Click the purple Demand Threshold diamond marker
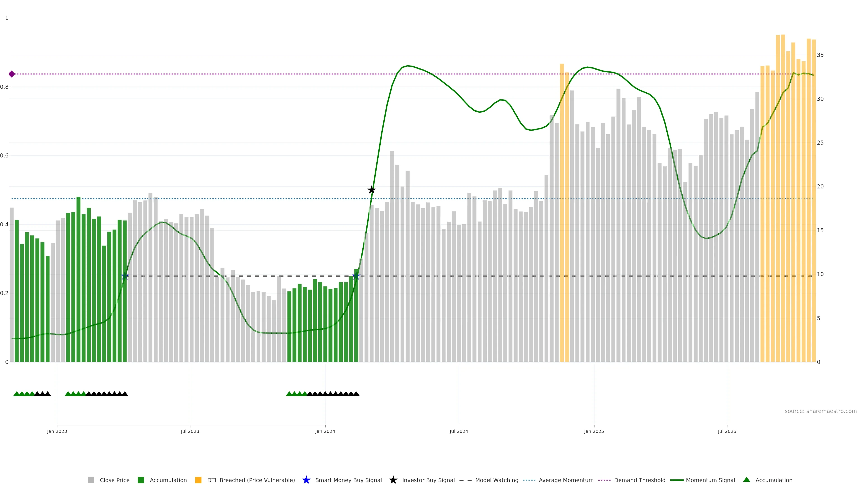 (x=12, y=74)
